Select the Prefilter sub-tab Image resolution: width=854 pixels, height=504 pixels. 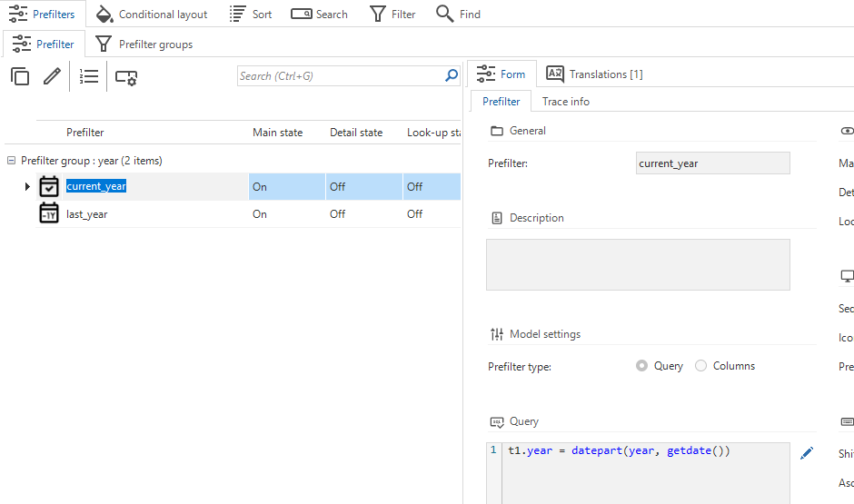click(x=44, y=44)
